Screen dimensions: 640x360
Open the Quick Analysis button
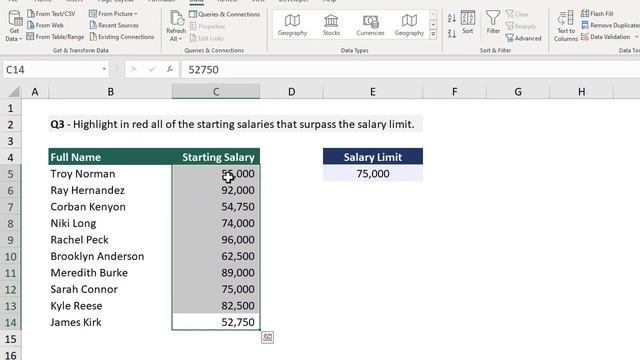[x=267, y=337]
